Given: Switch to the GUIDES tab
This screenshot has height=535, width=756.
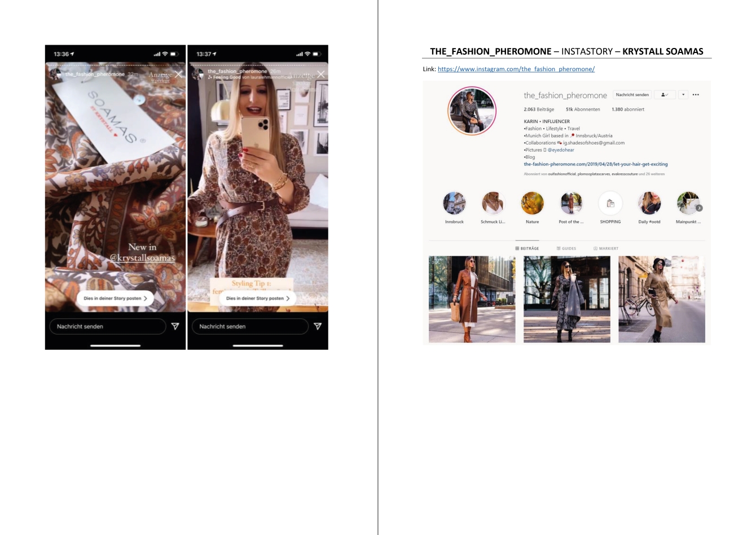Looking at the screenshot, I should [x=566, y=248].
